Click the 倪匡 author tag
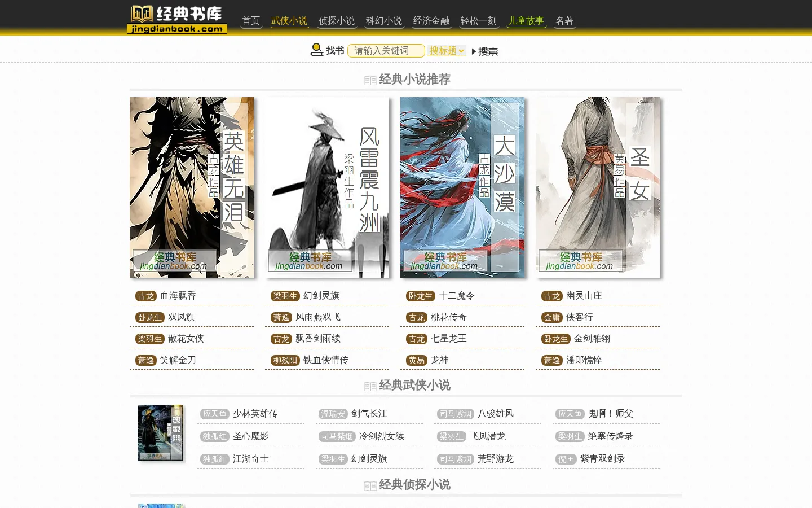 tap(566, 459)
